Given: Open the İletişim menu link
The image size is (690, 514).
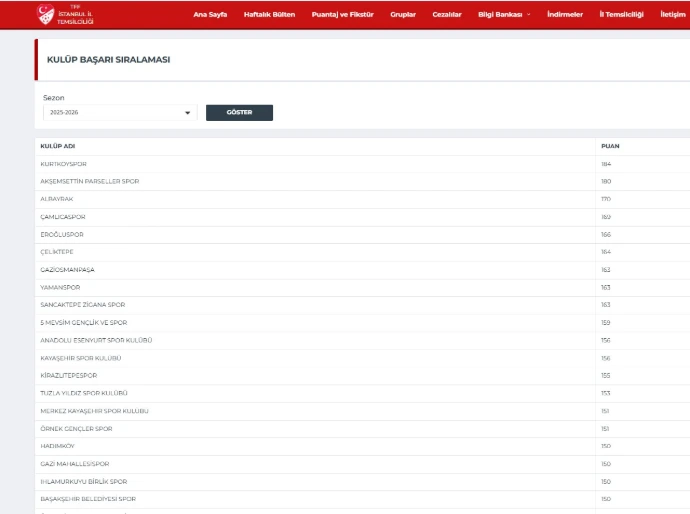Looking at the screenshot, I should coord(672,14).
